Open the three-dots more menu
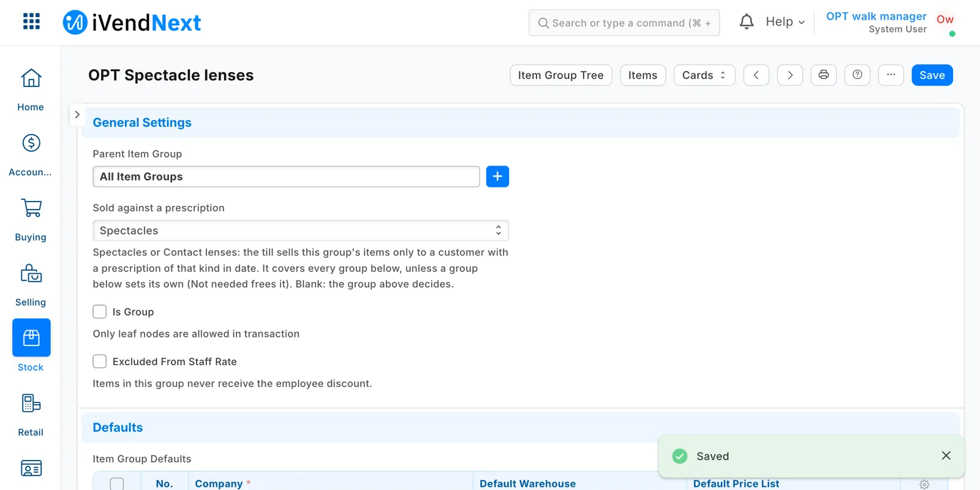Image resolution: width=980 pixels, height=490 pixels. pos(891,75)
